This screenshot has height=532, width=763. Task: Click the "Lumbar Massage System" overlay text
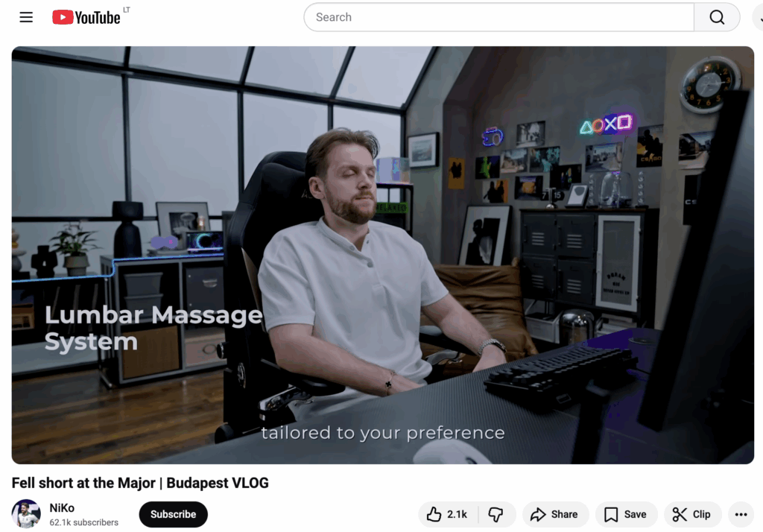(x=153, y=328)
